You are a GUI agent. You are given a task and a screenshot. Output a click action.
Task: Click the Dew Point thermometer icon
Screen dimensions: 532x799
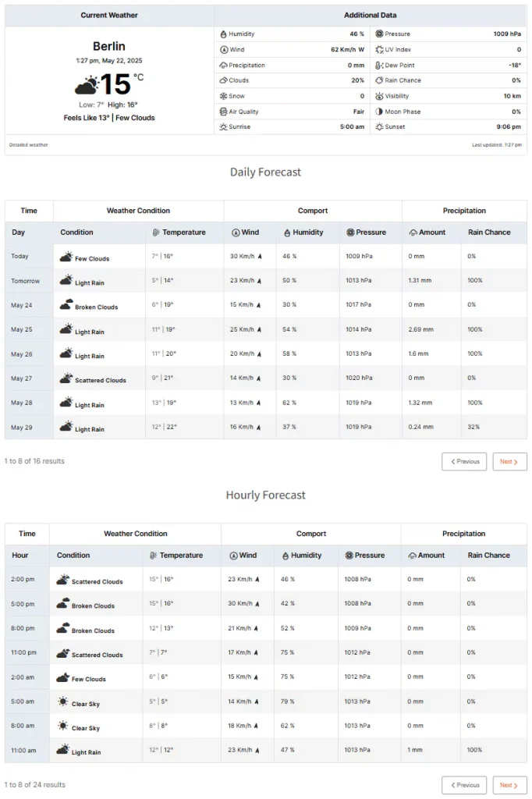click(x=379, y=66)
